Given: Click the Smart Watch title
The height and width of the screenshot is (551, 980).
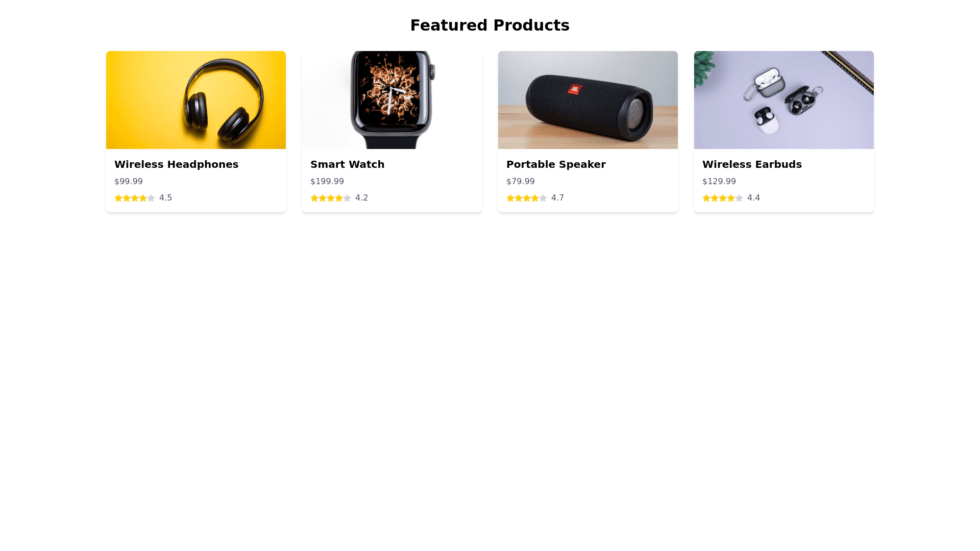Looking at the screenshot, I should [x=348, y=164].
